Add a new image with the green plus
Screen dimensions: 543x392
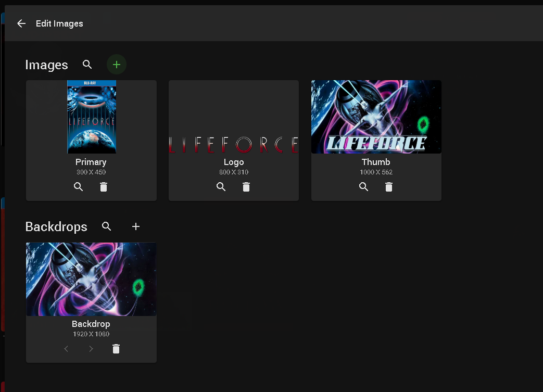(x=117, y=65)
